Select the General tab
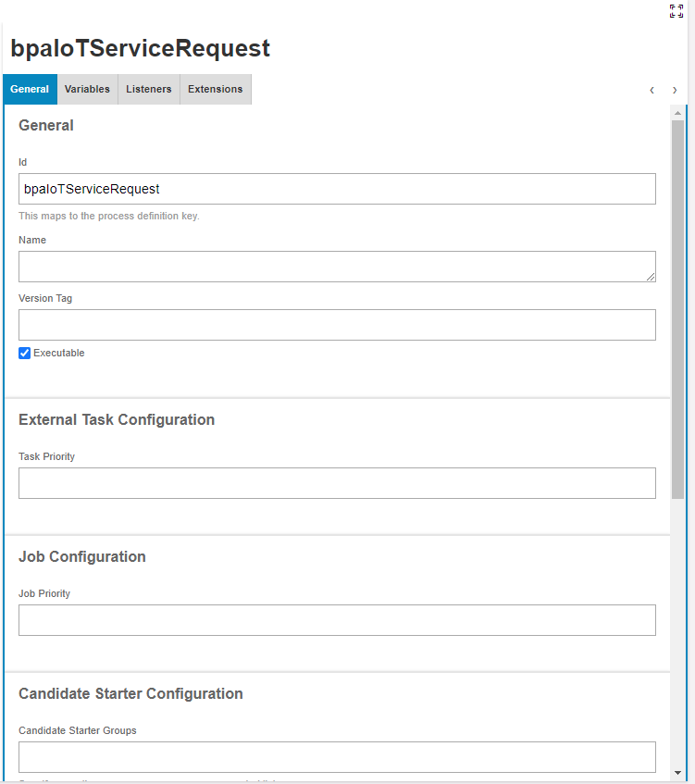Image resolution: width=695 pixels, height=784 pixels. pos(30,90)
